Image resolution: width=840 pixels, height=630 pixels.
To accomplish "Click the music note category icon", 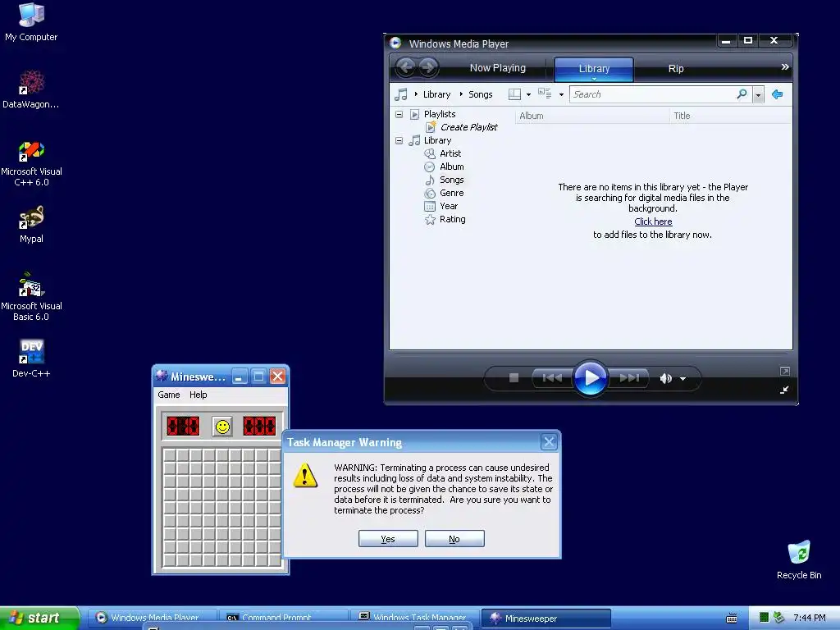I will click(x=400, y=94).
